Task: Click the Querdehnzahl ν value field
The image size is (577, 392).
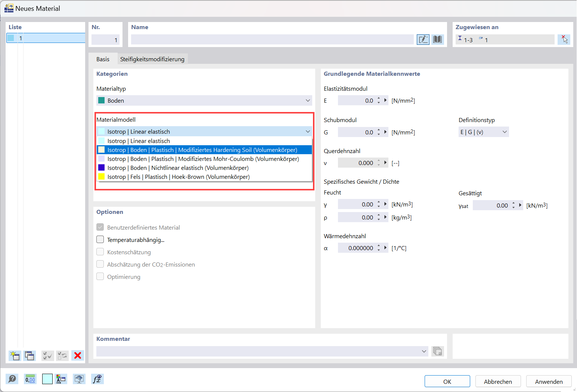Action: pos(356,163)
